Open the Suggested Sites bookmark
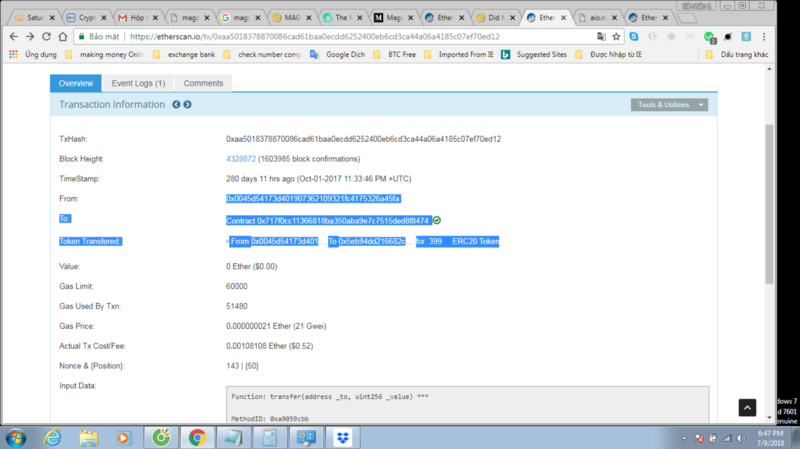Viewport: 800px width, 449px height. (534, 54)
